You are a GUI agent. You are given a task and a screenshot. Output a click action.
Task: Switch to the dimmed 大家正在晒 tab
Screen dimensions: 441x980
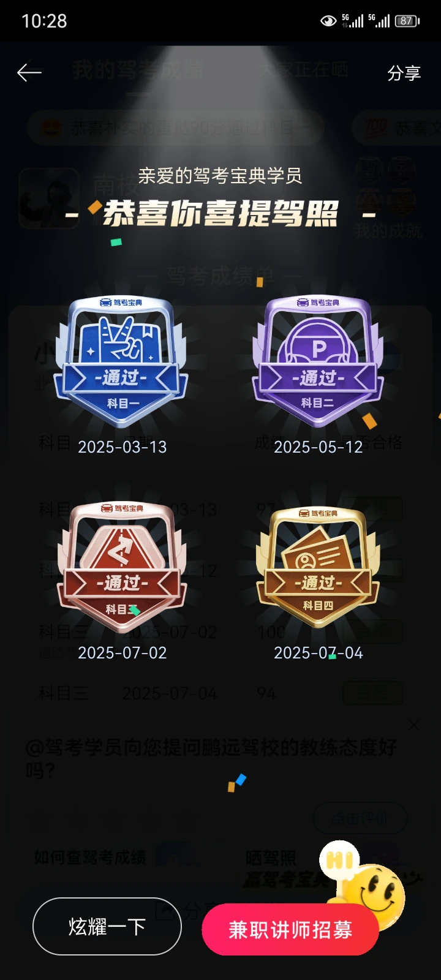[303, 69]
